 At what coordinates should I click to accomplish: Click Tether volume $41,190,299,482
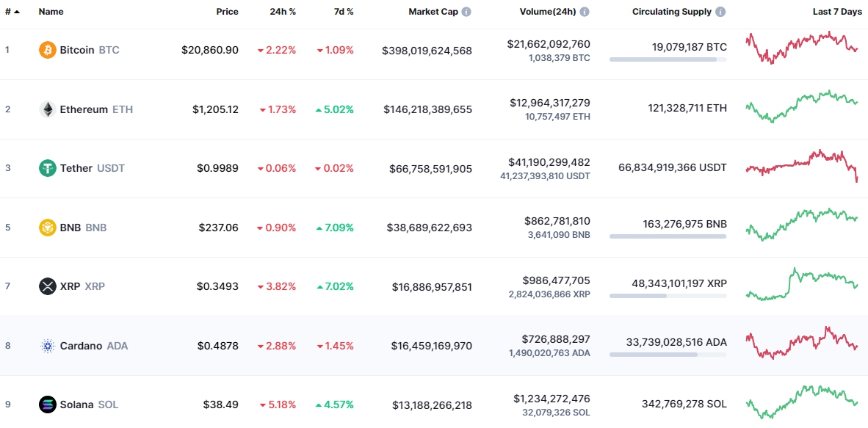549,162
